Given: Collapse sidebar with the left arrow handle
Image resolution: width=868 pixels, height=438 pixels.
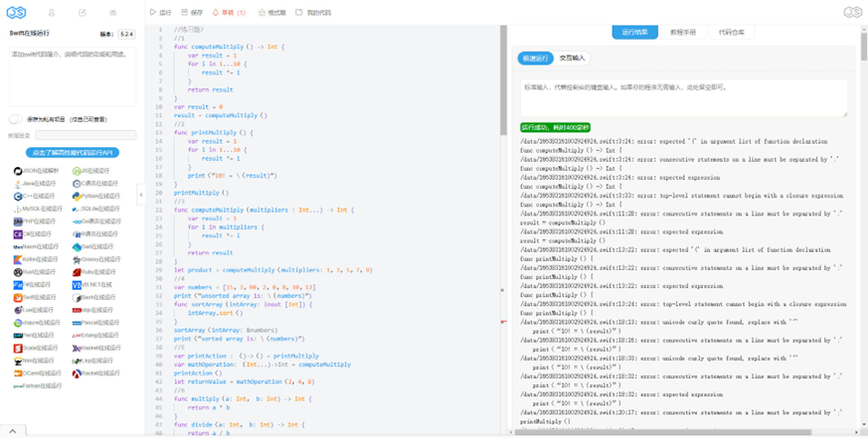Looking at the screenshot, I should (140, 195).
